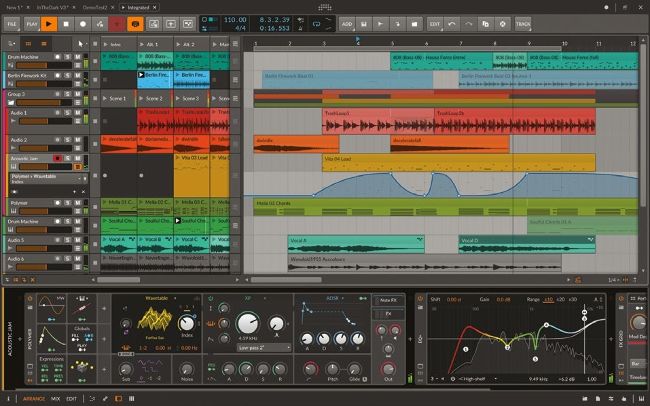
Task: Open the ADSR envelope selector dropdown
Action: pos(335,298)
